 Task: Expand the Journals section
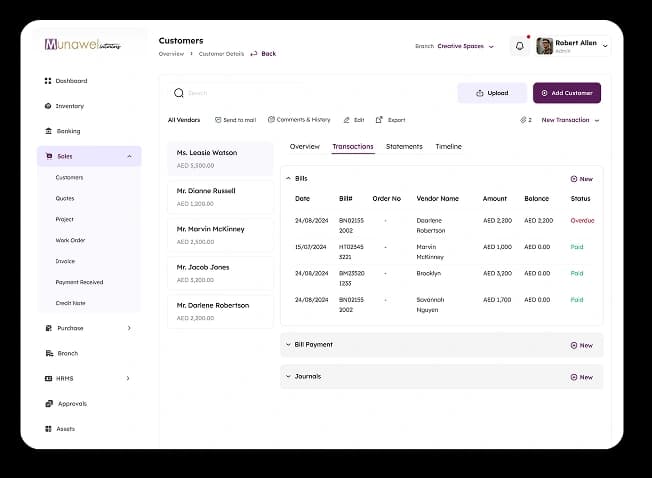click(x=442, y=377)
